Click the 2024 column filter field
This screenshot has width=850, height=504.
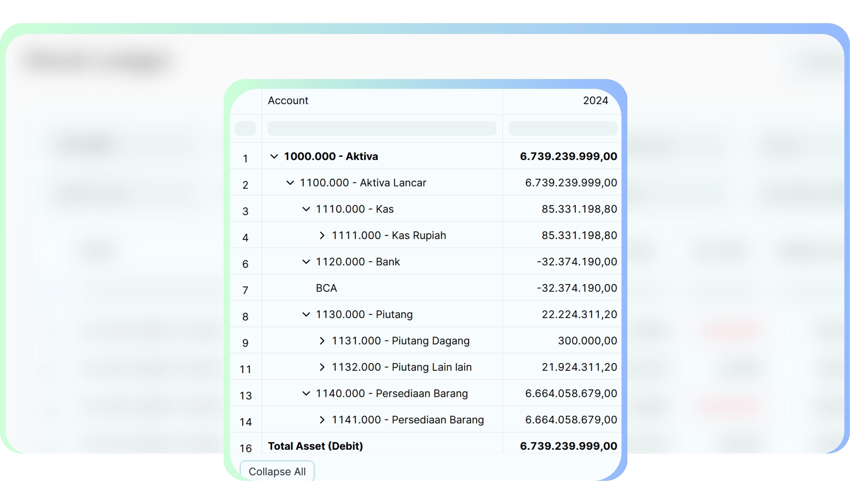point(562,129)
